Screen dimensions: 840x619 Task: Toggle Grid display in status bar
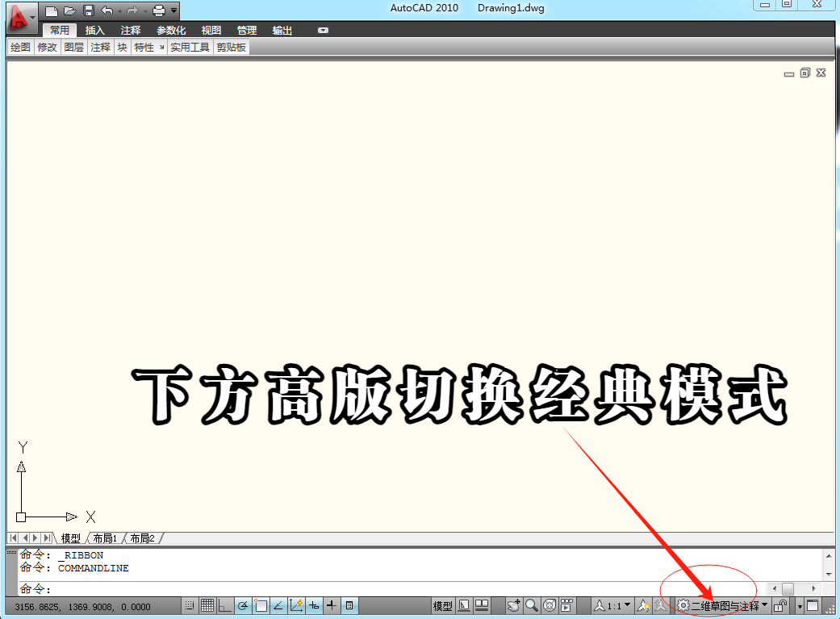[x=207, y=605]
